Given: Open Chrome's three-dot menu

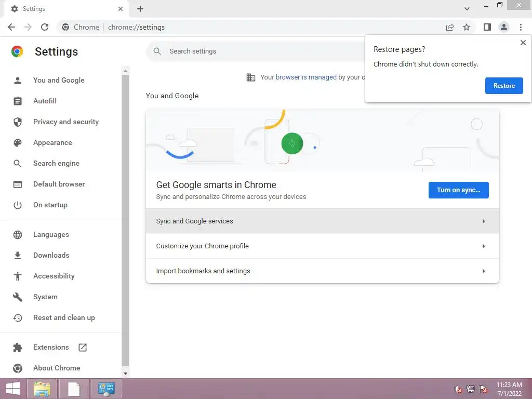Looking at the screenshot, I should click(521, 27).
